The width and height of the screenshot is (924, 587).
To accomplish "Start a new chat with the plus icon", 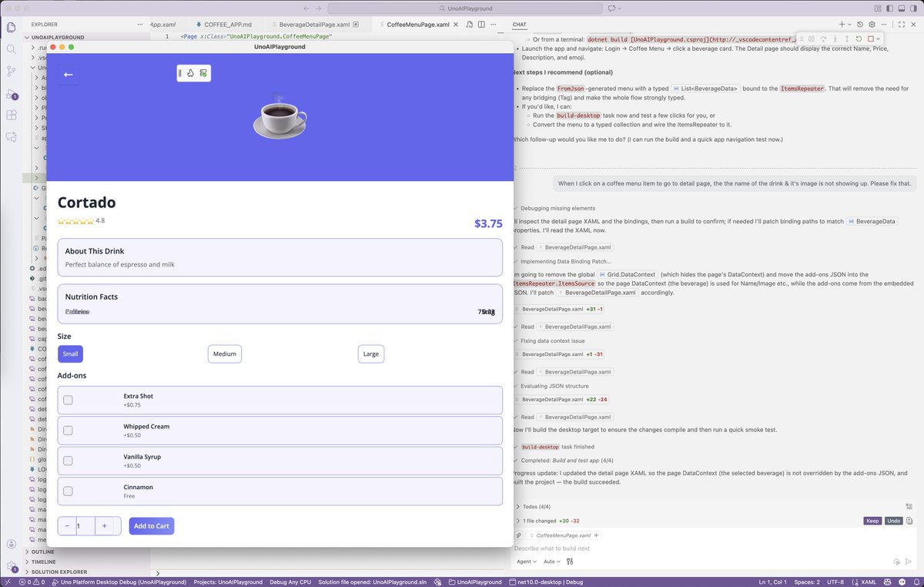I will point(842,24).
